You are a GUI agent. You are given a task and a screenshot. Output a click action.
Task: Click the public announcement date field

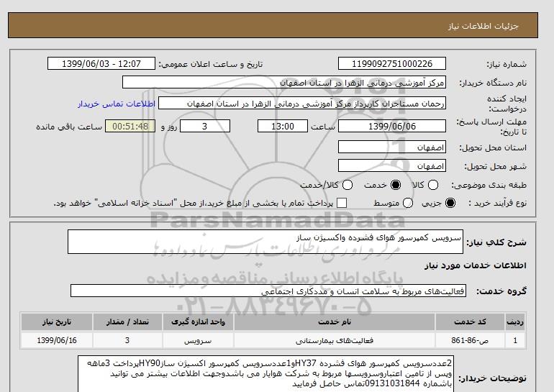(101, 63)
